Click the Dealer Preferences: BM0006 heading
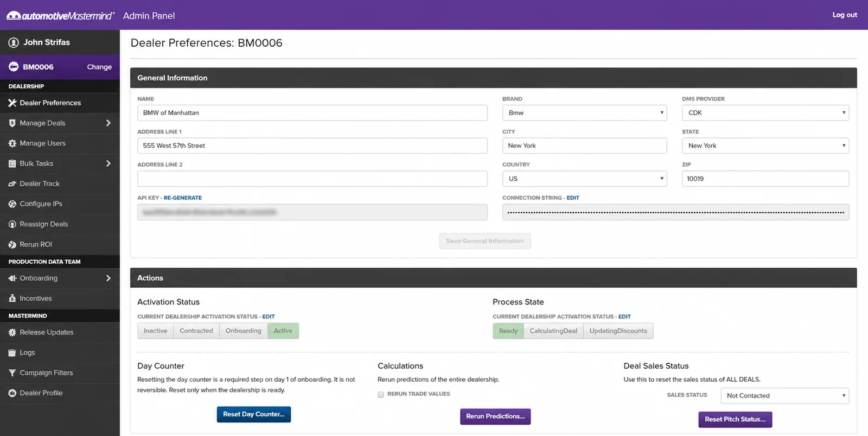 coord(207,43)
